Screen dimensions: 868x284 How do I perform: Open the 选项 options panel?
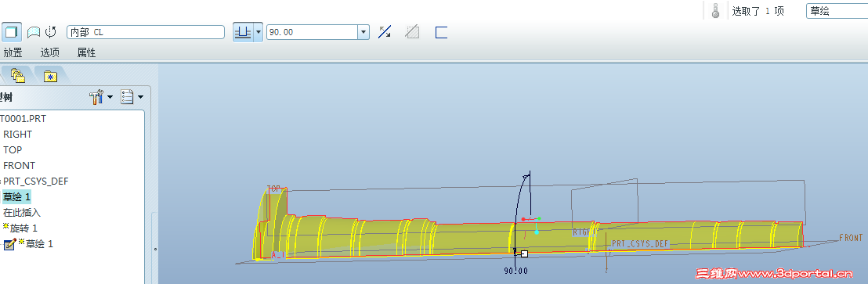pos(50,52)
